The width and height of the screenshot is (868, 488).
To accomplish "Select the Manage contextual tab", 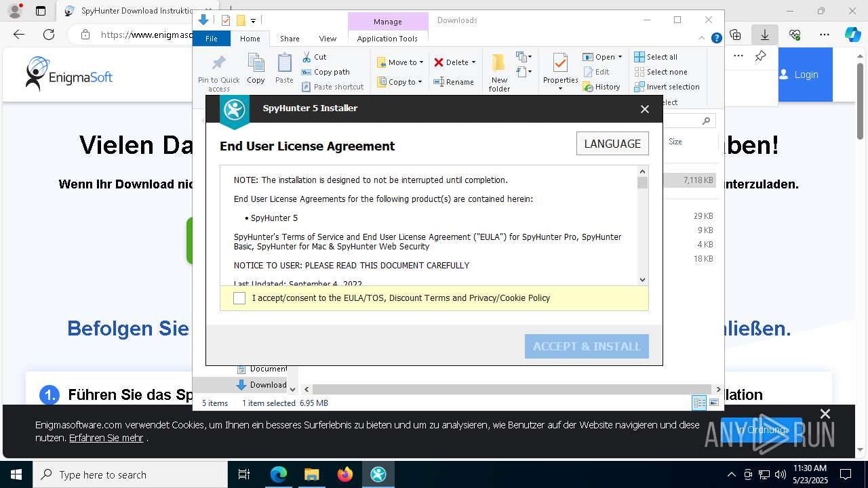I will tap(388, 22).
